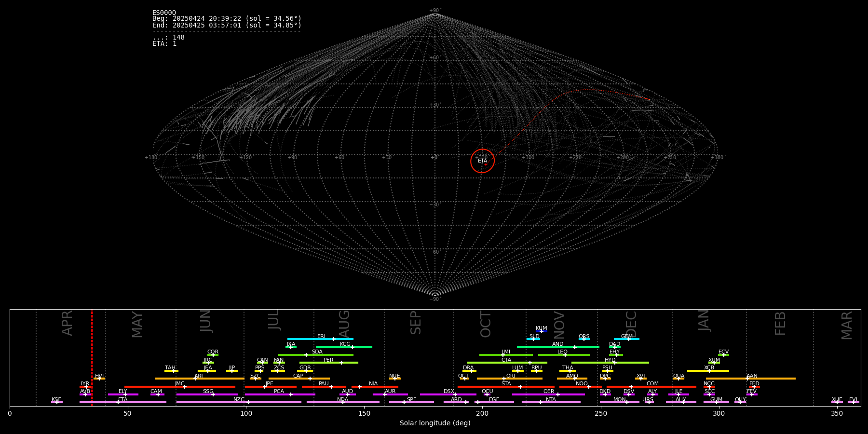Click the GEM shower label

tap(626, 337)
